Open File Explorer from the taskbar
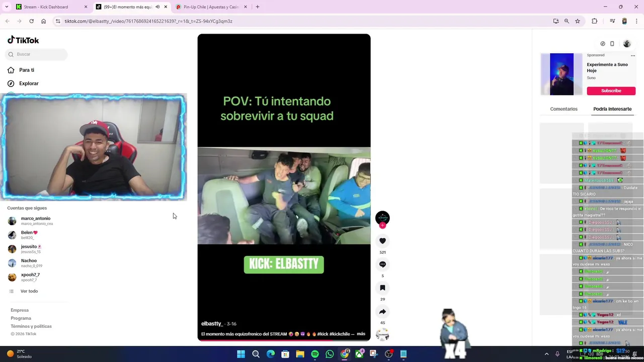644x362 pixels. tap(300, 354)
